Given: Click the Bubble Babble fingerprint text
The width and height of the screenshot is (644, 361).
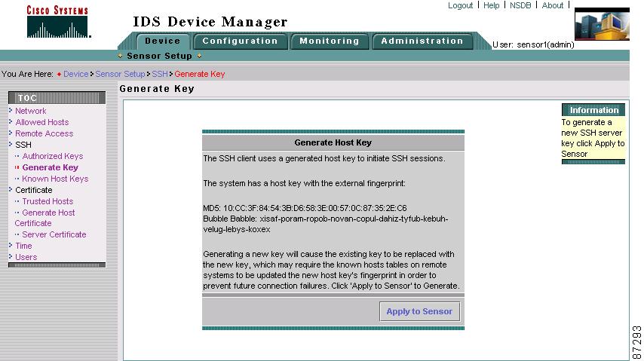Looking at the screenshot, I should (x=325, y=224).
